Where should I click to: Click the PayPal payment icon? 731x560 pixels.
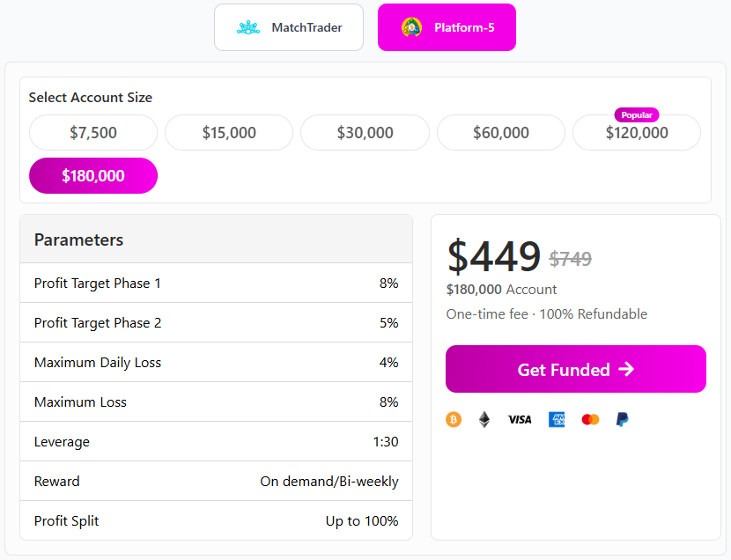622,420
